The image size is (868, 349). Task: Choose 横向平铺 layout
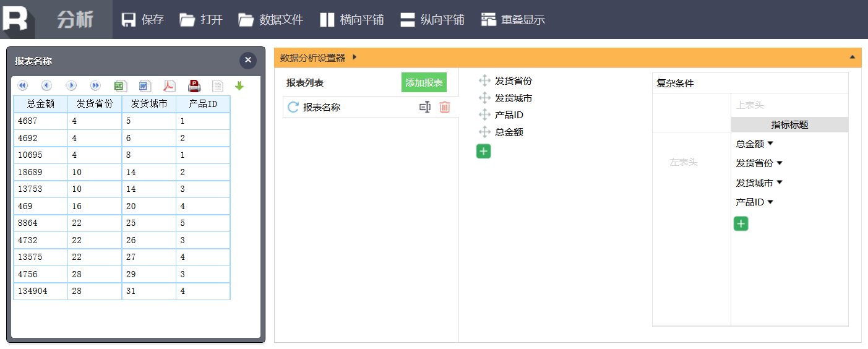coord(351,19)
